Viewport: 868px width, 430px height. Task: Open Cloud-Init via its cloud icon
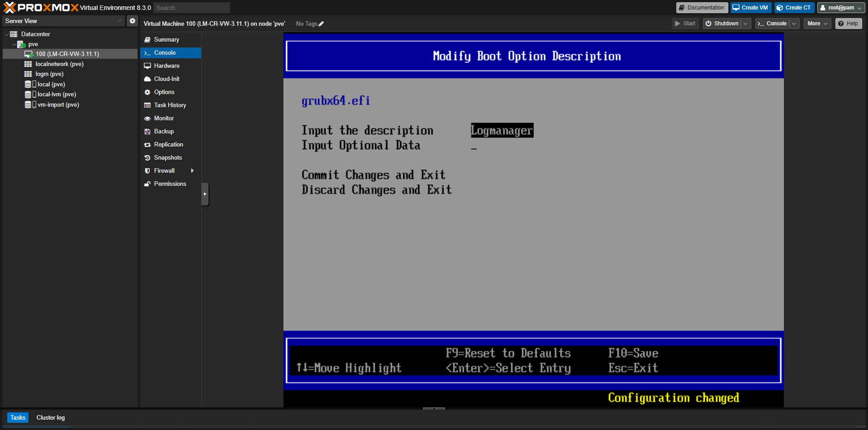click(147, 79)
